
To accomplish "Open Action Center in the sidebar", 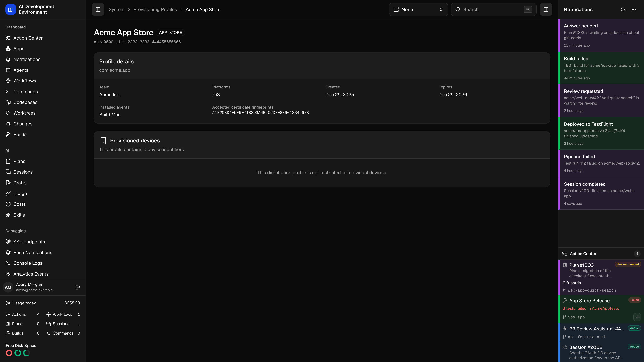I will click(43, 38).
